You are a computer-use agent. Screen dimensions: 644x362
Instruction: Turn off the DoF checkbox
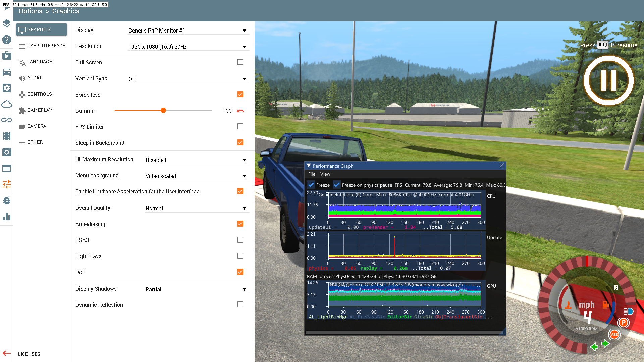pyautogui.click(x=240, y=272)
